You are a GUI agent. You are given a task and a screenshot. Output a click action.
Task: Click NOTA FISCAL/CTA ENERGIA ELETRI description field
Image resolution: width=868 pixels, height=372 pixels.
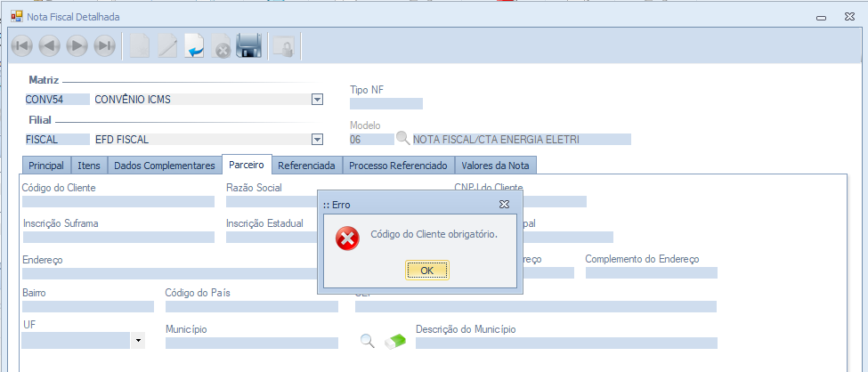point(522,140)
